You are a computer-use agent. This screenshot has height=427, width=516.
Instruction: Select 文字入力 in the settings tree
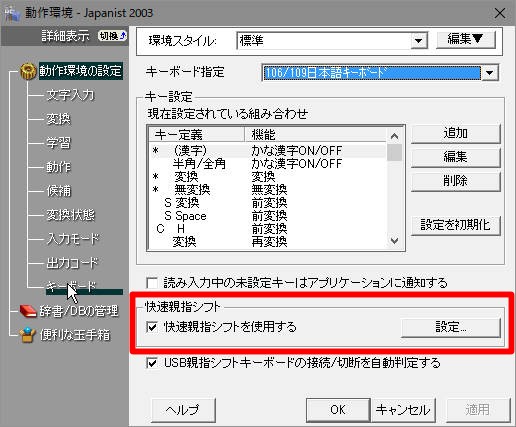pyautogui.click(x=70, y=95)
